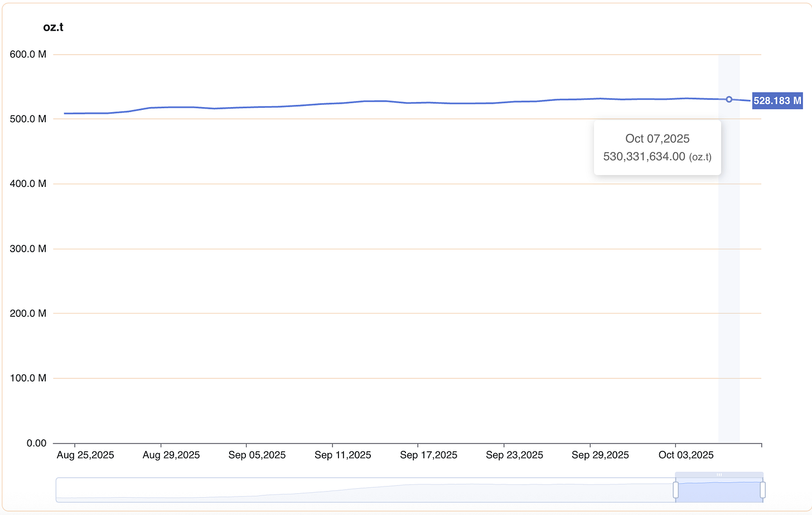
Task: Click the Aug 29,2025 date label
Action: click(x=171, y=455)
